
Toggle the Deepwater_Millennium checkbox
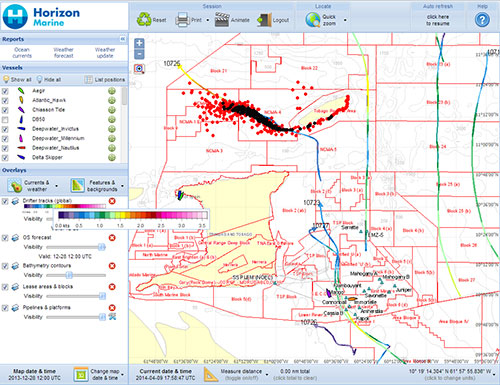click(5, 138)
